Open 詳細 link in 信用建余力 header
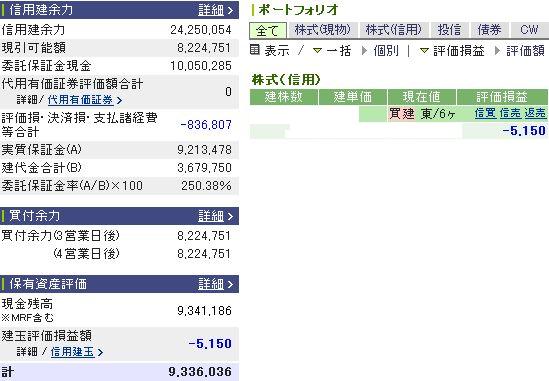 click(x=215, y=10)
